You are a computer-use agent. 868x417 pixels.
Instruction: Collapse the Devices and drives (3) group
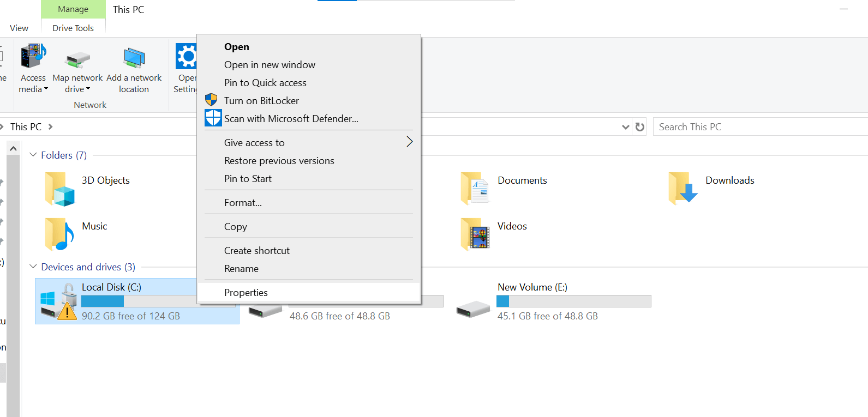[x=33, y=267]
